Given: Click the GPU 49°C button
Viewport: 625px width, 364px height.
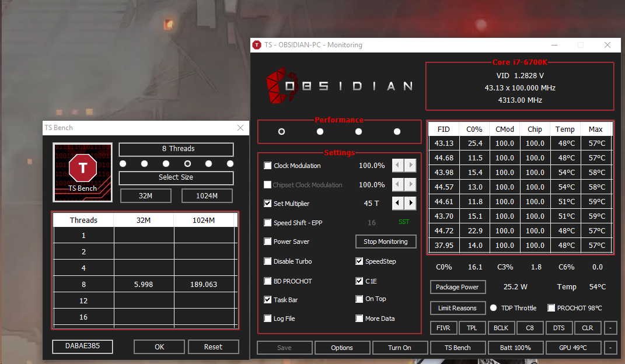Looking at the screenshot, I should (573, 348).
